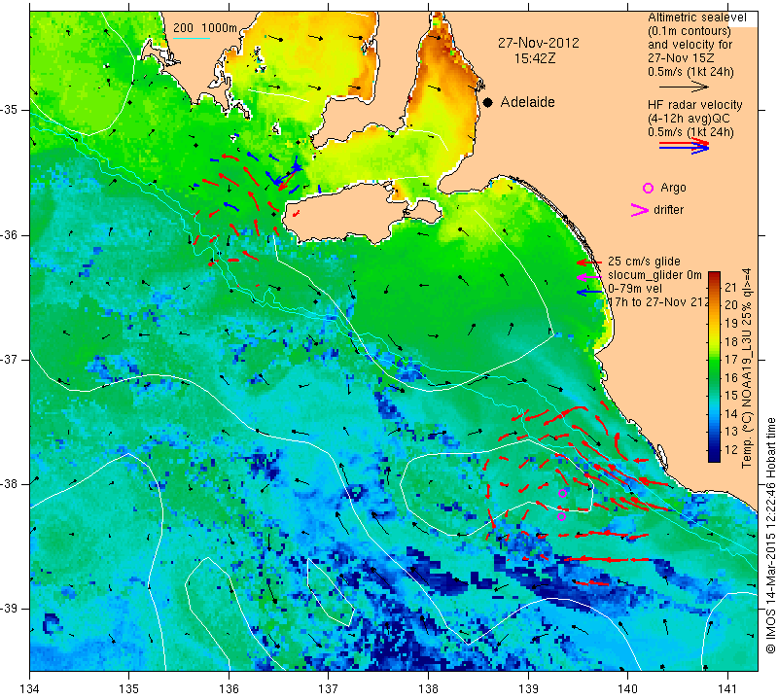Viewport: 778px width, 700px height.
Task: Click the '17' tick on temperature scale
Action: click(731, 360)
